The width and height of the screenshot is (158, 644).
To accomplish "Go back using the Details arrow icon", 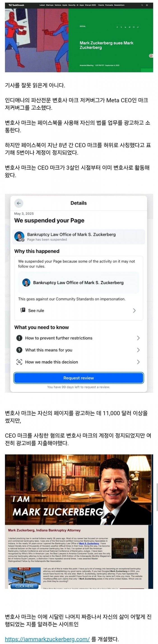I will 19,203.
